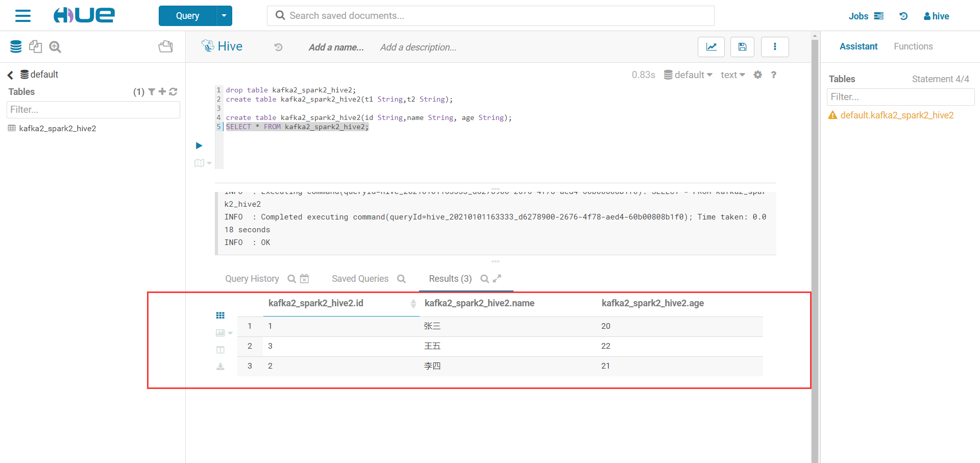Switch to the Assistant tab
This screenshot has width=980, height=463.
[859, 46]
